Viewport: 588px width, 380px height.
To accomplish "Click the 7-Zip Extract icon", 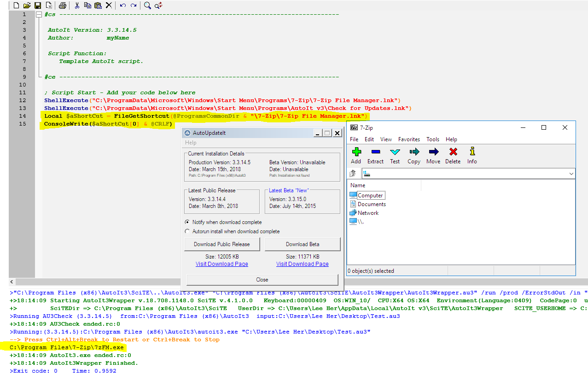I will 375,155.
